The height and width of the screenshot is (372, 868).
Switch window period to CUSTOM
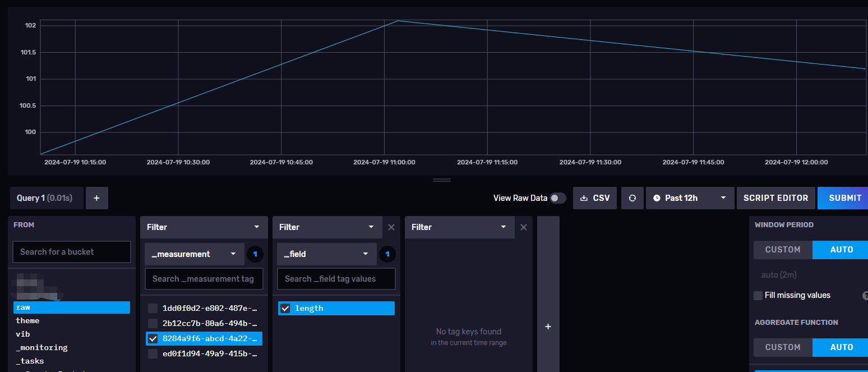(x=783, y=250)
